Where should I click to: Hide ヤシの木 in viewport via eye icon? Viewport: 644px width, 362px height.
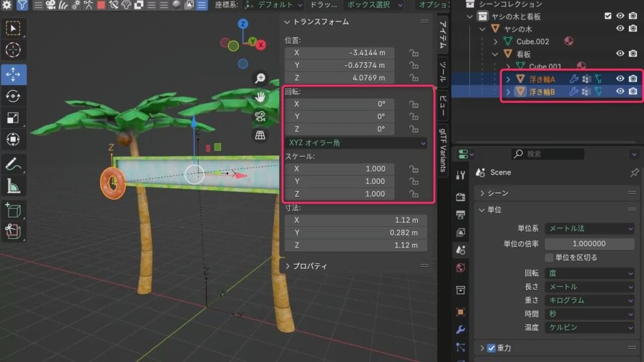click(x=619, y=29)
